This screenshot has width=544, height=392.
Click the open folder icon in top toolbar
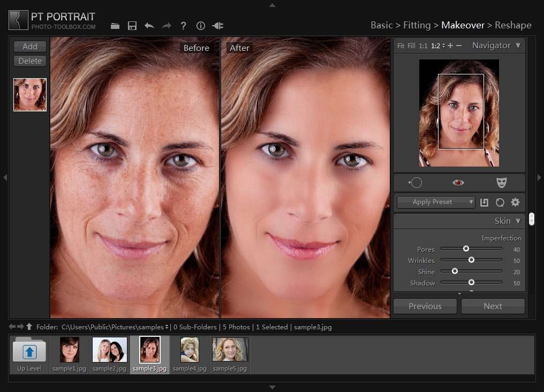[x=115, y=26]
